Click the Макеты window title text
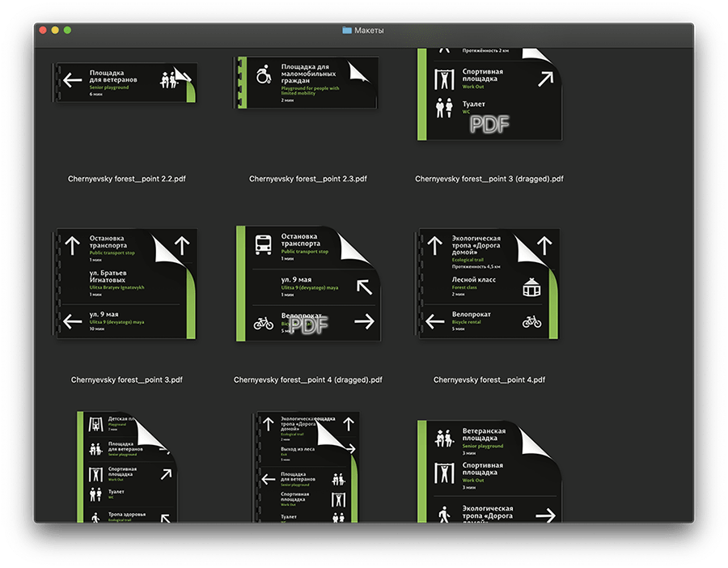728x568 pixels. point(370,30)
